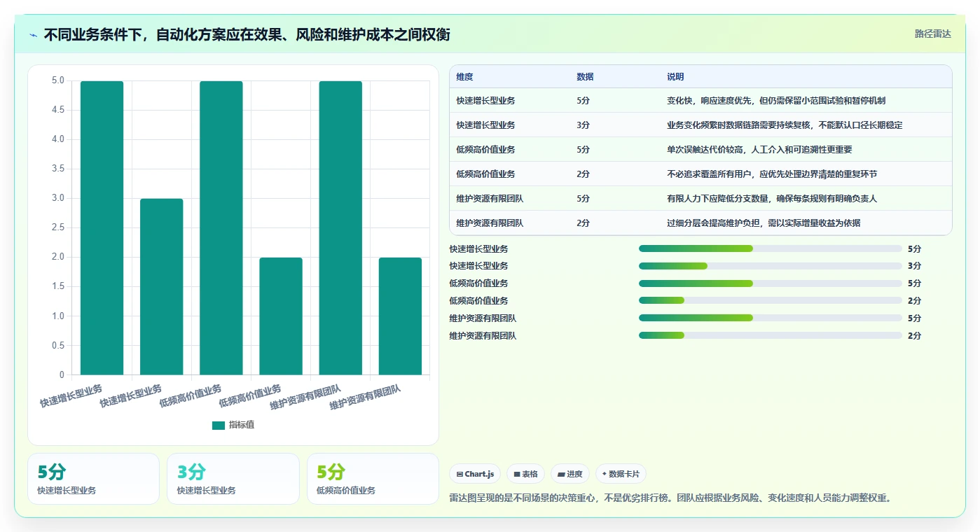Viewport: 980px width, 532px height.
Task: Select the row about 业务变化频繁时数据链路
Action: 701,125
